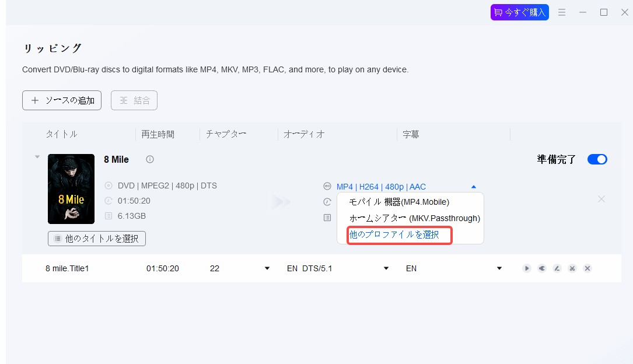Click the 今すぐ購入 purchase button

tap(520, 12)
